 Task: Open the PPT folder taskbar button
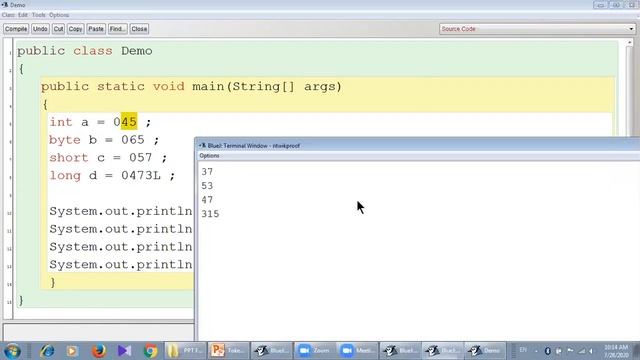pyautogui.click(x=185, y=351)
